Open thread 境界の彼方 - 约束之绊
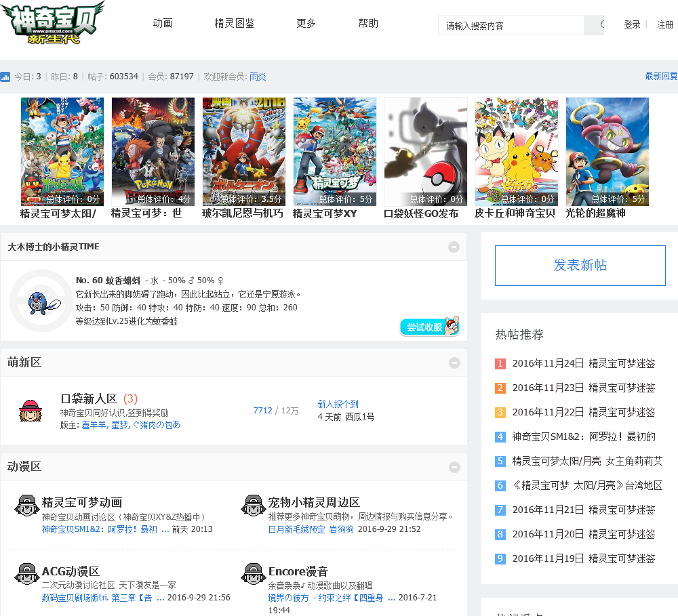 pos(332,598)
